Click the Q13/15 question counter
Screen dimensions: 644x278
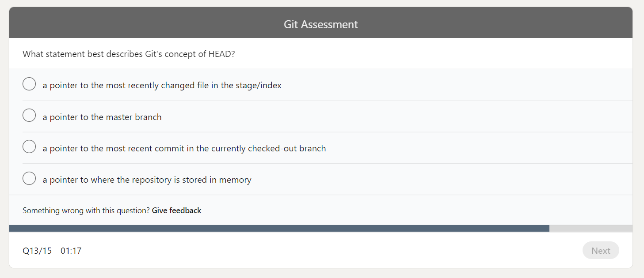(37, 250)
